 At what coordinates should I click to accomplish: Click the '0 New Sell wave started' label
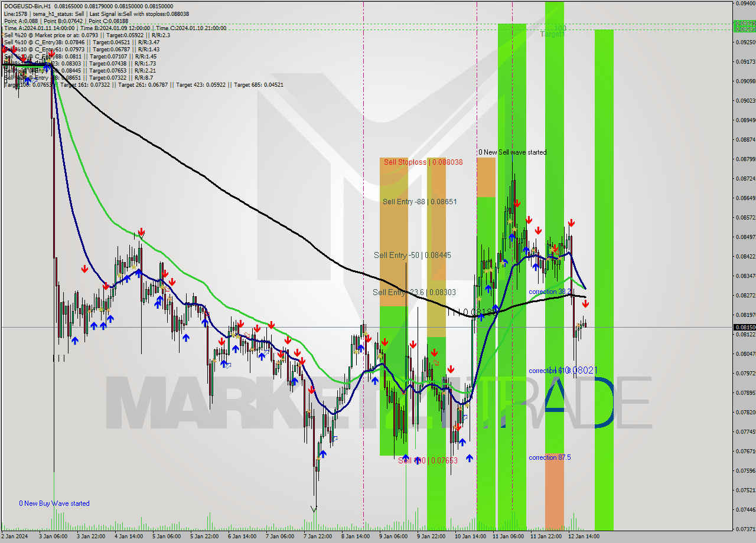pyautogui.click(x=512, y=152)
